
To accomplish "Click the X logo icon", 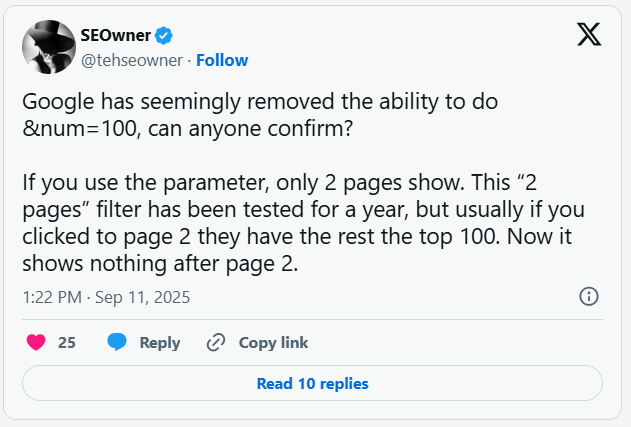I will coord(589,34).
